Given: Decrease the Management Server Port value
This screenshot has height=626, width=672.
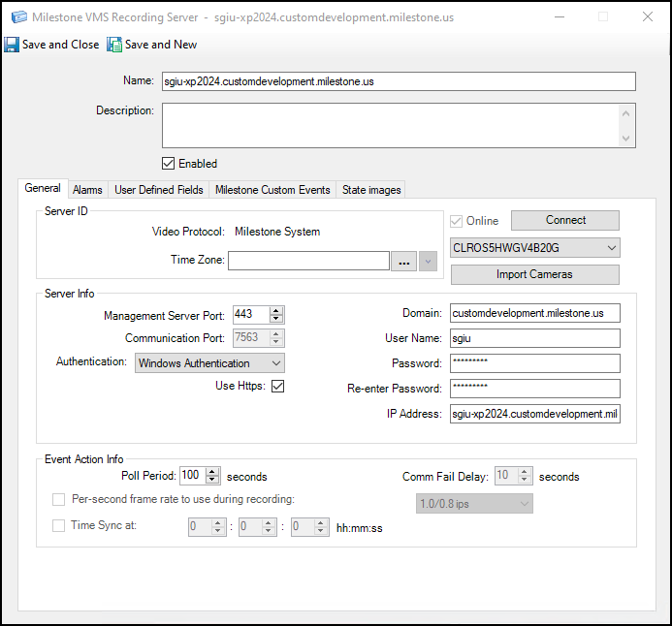Looking at the screenshot, I should coord(276,319).
